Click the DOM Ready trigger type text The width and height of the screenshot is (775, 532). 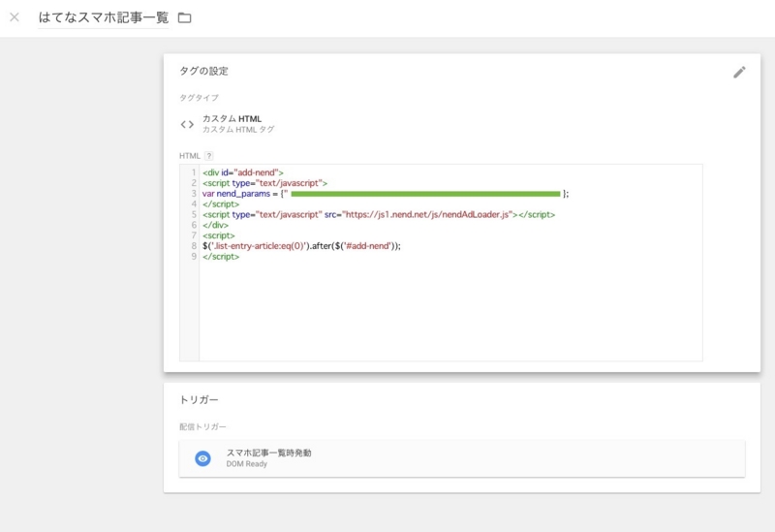[x=247, y=464]
